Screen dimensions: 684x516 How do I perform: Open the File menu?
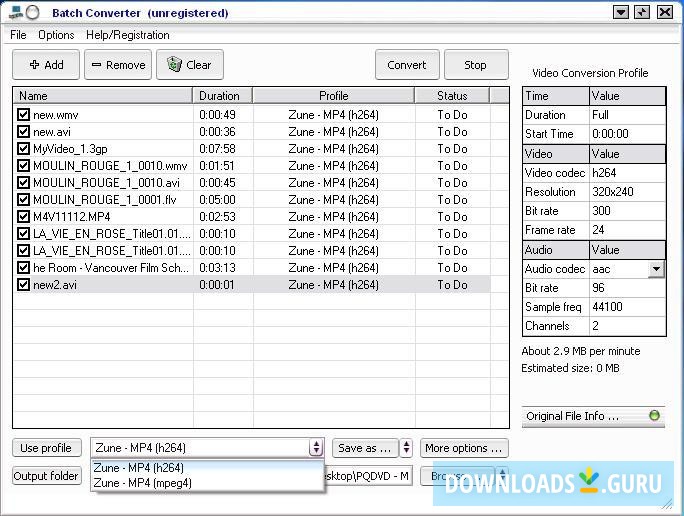18,35
